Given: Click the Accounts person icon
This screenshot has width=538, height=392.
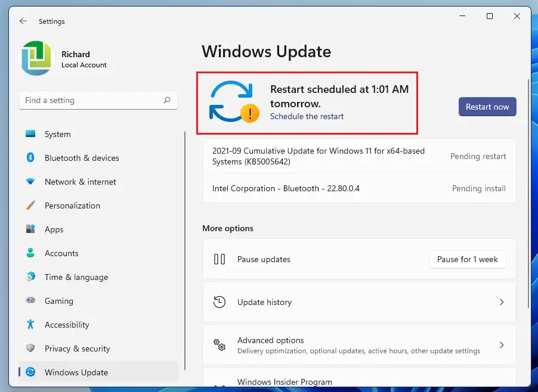Looking at the screenshot, I should (30, 253).
